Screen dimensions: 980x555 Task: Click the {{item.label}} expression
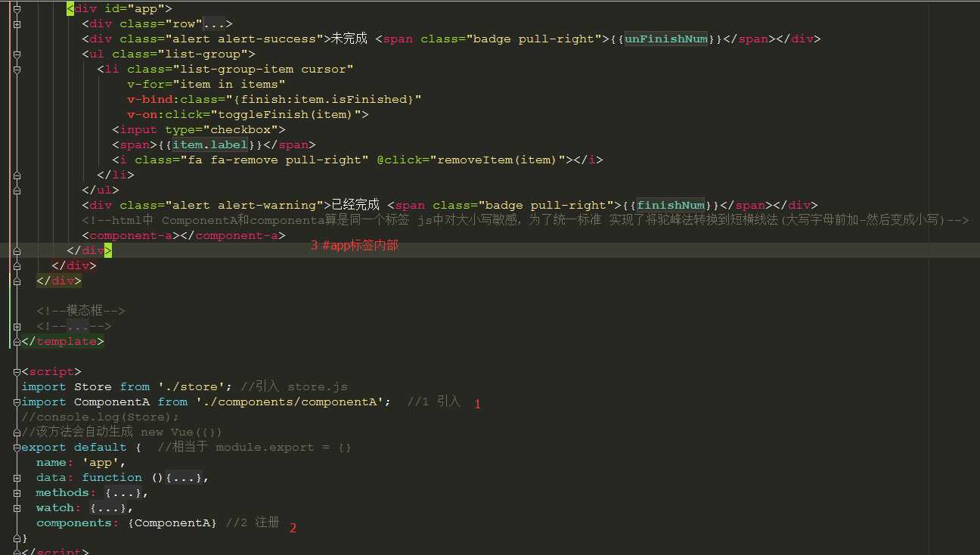click(209, 145)
